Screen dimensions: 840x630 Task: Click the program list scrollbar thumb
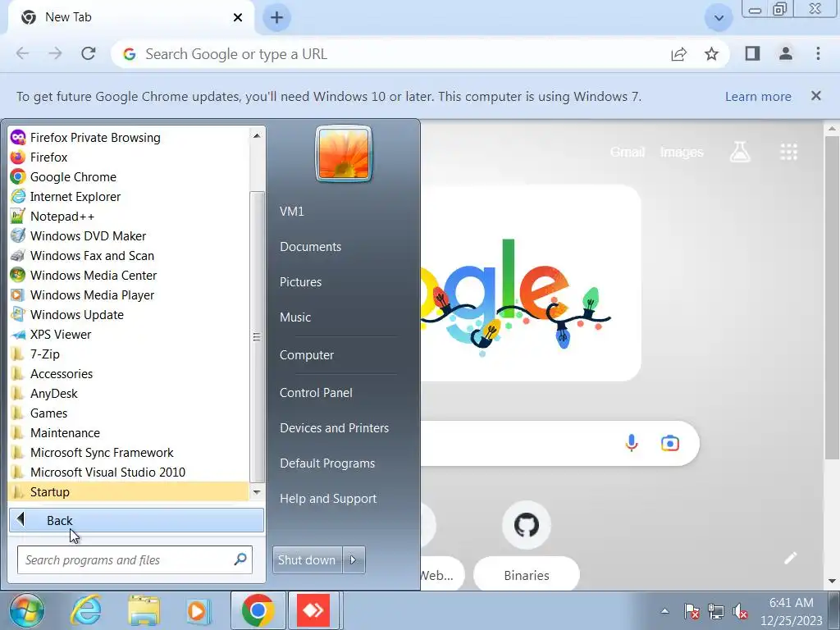click(x=257, y=337)
